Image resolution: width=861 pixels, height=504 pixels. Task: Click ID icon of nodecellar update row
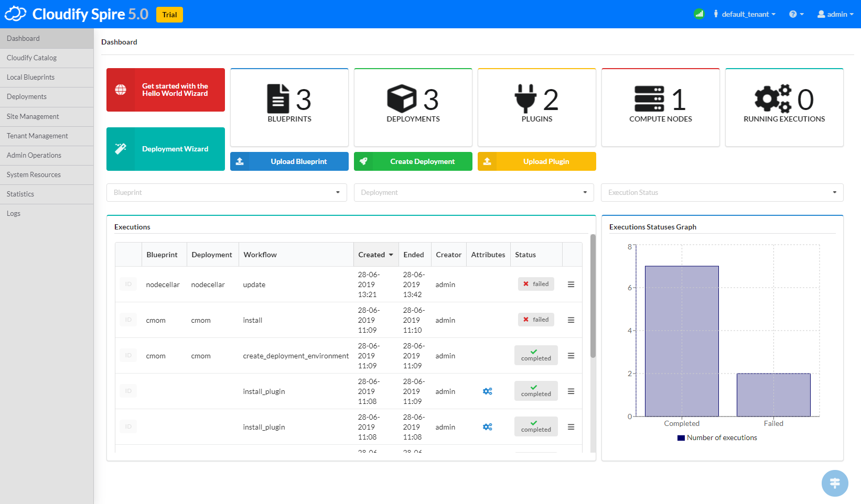coord(128,284)
